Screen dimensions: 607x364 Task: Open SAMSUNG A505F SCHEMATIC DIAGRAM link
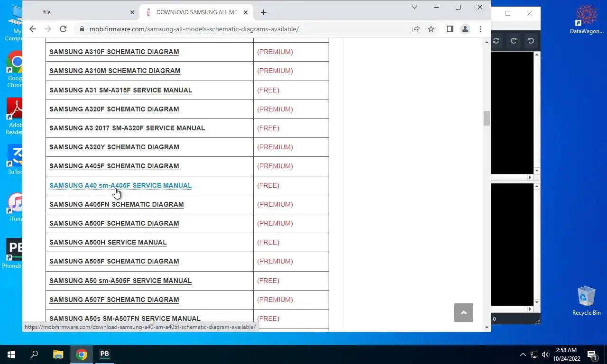pyautogui.click(x=114, y=261)
